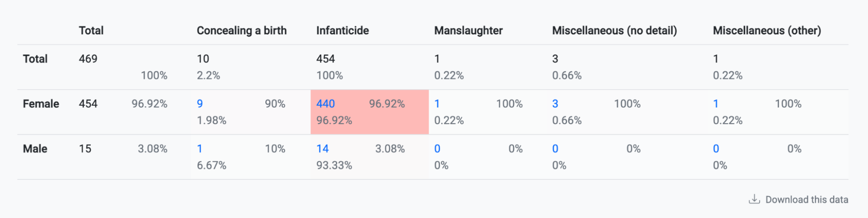Click female Miscellaneous (other) count link
This screenshot has height=218, width=868.
(716, 104)
